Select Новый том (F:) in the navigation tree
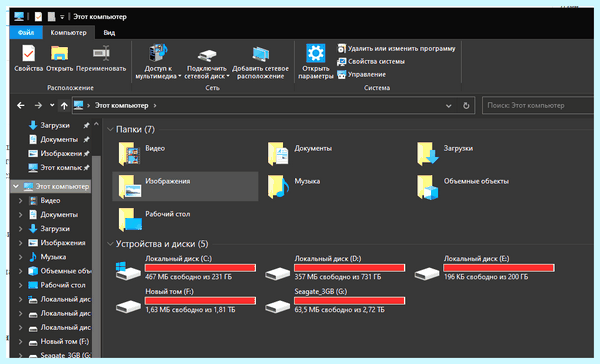Viewport: 600px width, 364px height. 65,341
